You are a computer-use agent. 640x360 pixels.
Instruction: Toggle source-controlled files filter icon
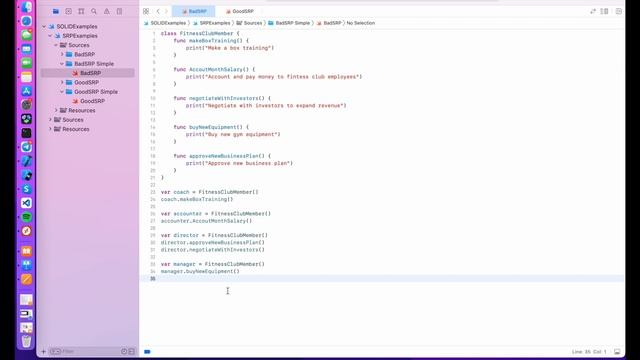pyautogui.click(x=131, y=351)
